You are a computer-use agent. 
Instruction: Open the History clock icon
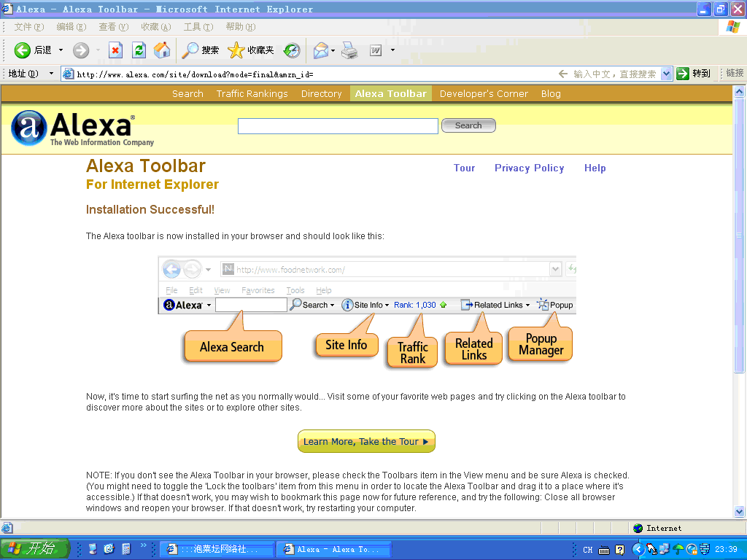click(x=292, y=50)
